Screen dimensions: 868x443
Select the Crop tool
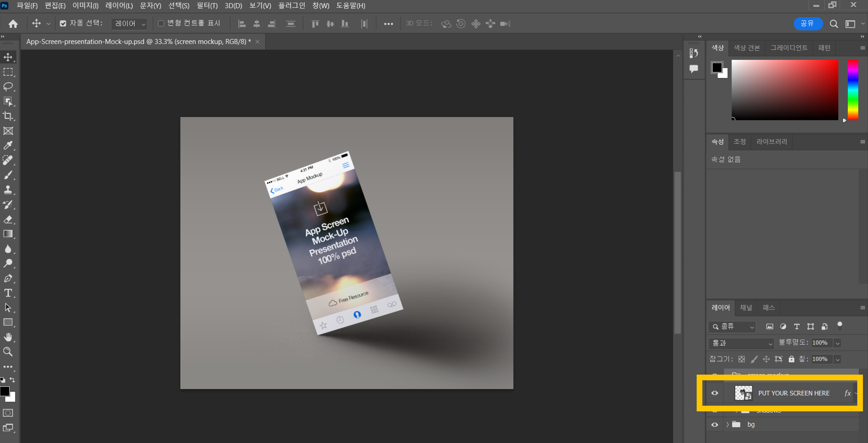pyautogui.click(x=8, y=116)
